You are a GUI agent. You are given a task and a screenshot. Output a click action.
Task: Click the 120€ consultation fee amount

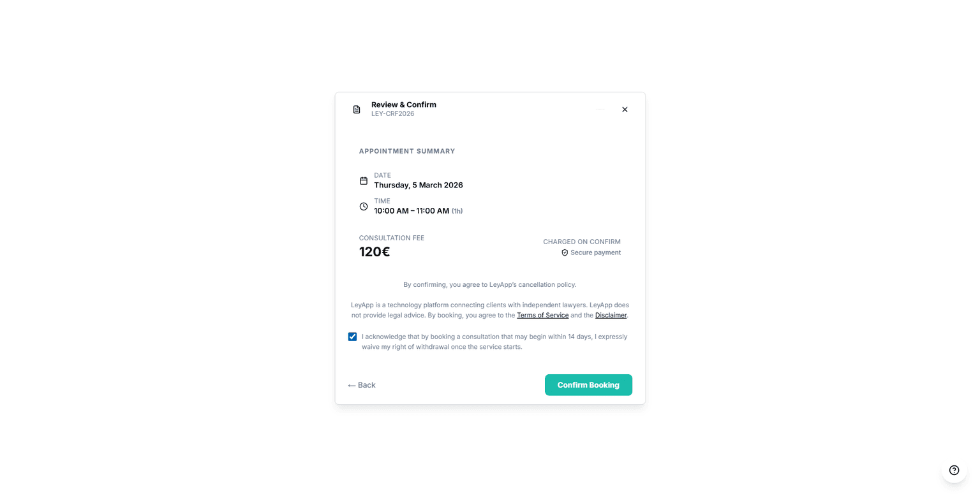[374, 252]
